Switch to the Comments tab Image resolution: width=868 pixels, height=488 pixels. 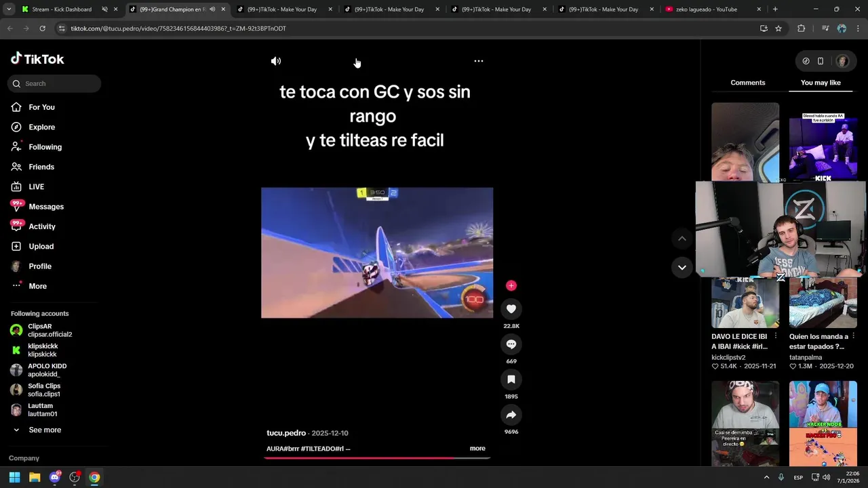(748, 83)
